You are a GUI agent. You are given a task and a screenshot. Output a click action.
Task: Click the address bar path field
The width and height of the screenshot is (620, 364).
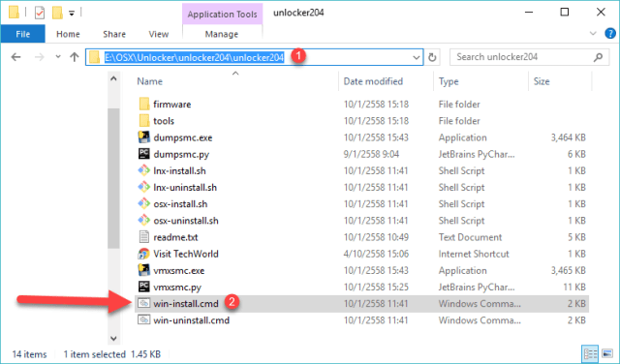pyautogui.click(x=255, y=57)
